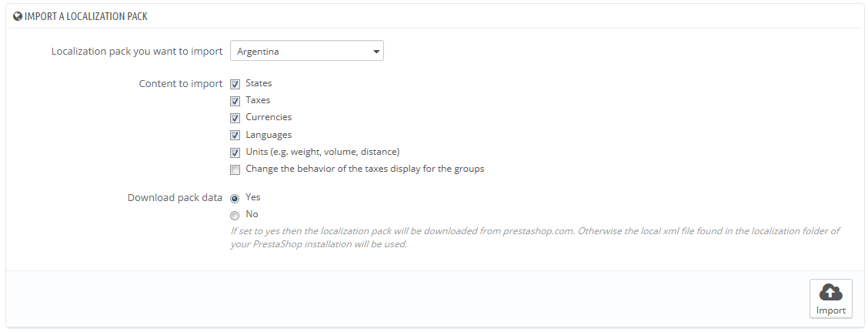
Task: Select the Yes radio for Download pack data
Action: 235,198
